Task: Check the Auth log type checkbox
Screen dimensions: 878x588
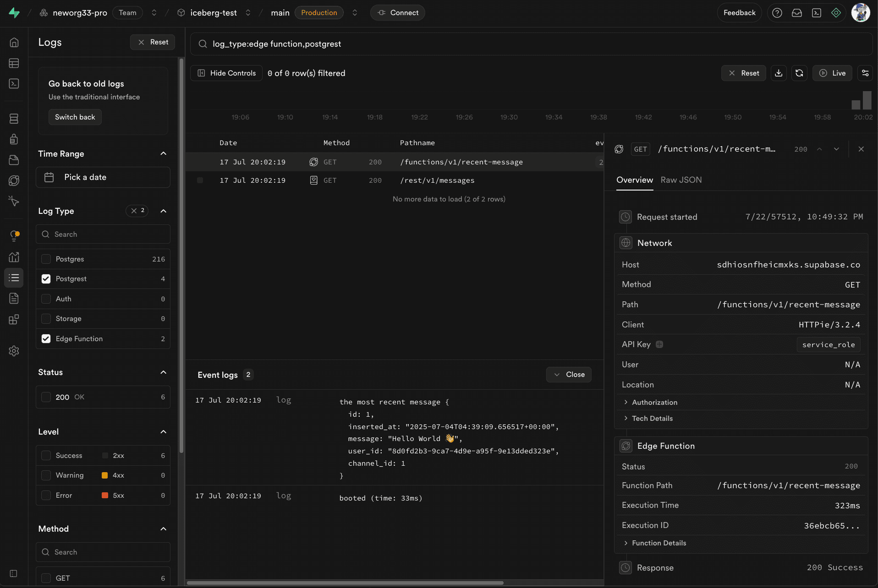Action: pyautogui.click(x=46, y=299)
